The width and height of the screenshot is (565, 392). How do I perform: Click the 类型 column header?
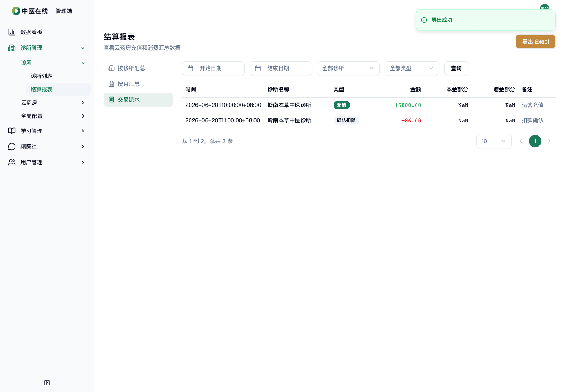point(339,89)
